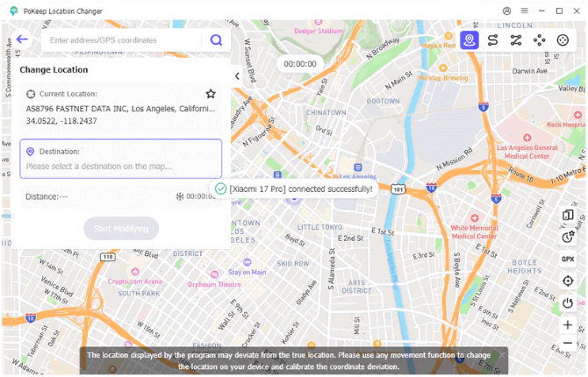Collapse the Change Location panel with the chevron
This screenshot has height=377, width=588.
coord(237,76)
